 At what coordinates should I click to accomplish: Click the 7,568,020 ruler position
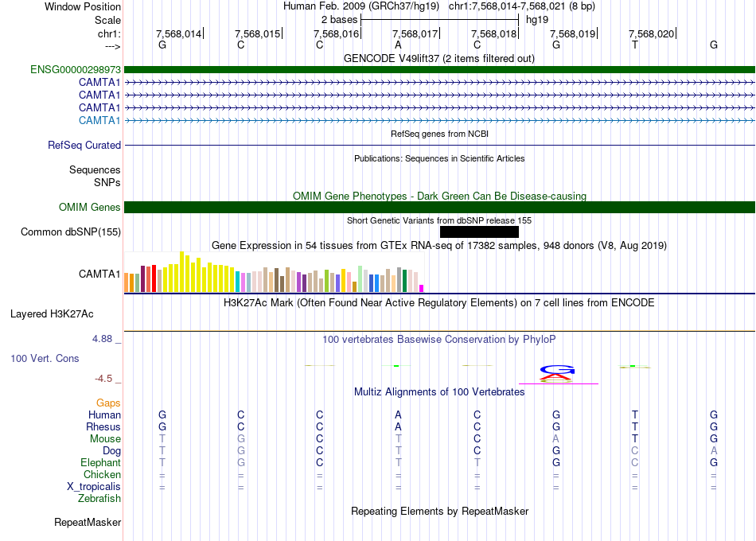pos(652,33)
